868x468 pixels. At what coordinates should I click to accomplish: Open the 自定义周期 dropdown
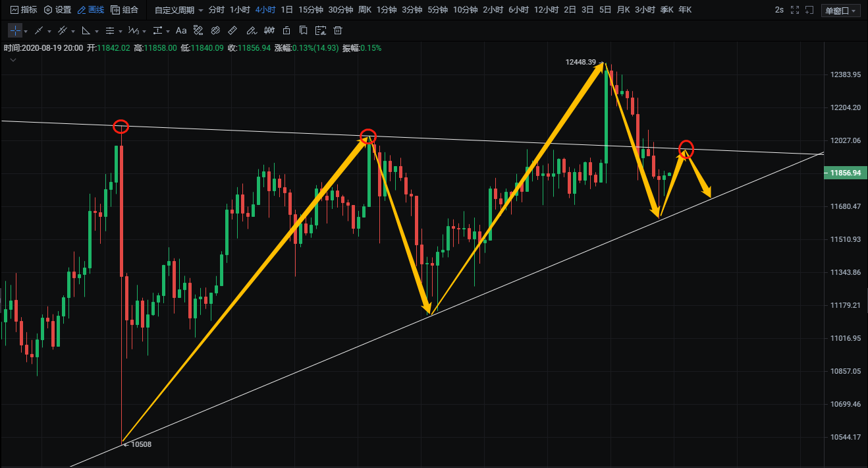pos(178,10)
